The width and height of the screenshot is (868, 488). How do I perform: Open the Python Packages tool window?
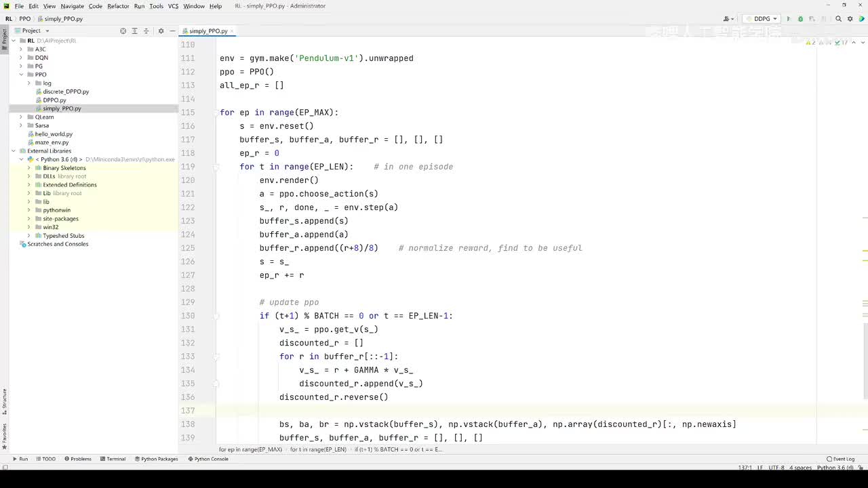(x=156, y=459)
